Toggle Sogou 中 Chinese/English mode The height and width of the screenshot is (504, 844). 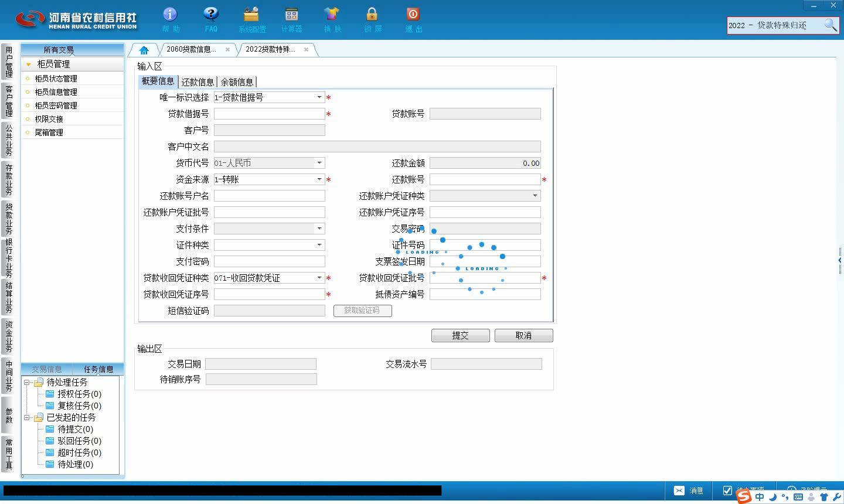click(760, 497)
